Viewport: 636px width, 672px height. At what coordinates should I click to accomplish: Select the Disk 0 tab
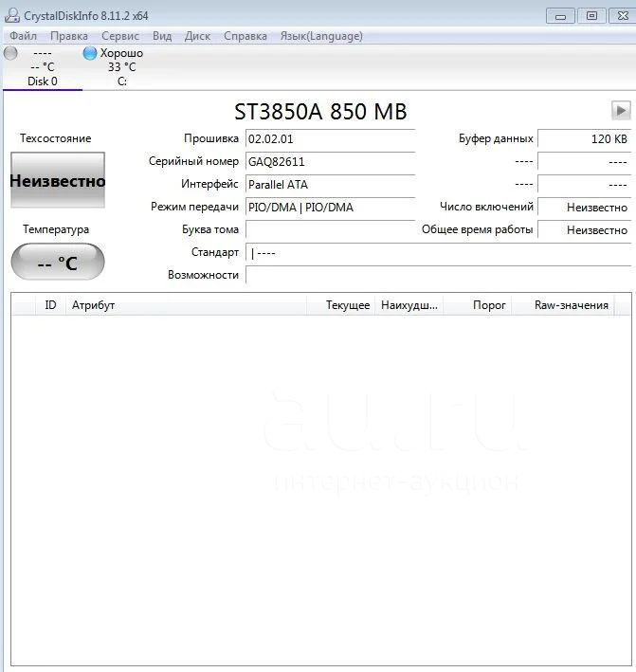[42, 67]
